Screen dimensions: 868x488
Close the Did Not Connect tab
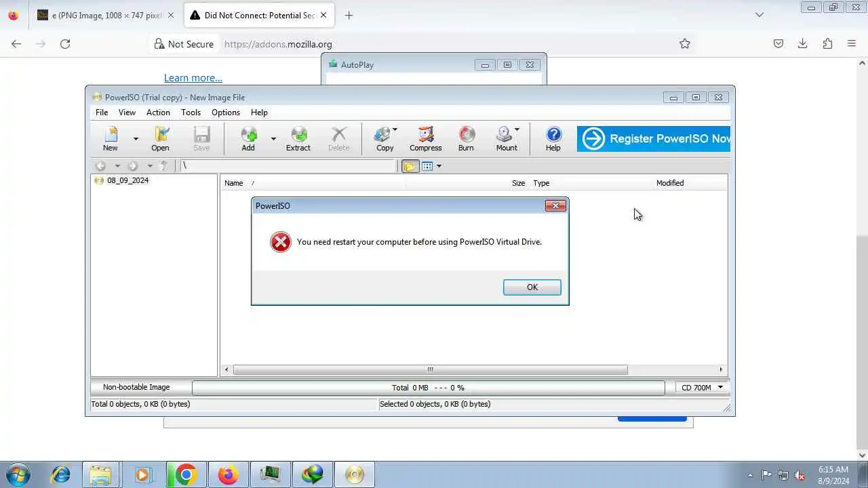point(323,15)
